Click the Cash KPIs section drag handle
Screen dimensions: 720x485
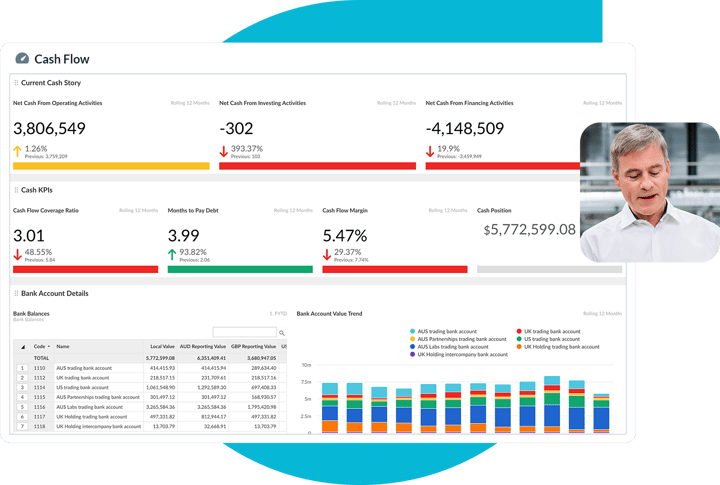tap(16, 190)
